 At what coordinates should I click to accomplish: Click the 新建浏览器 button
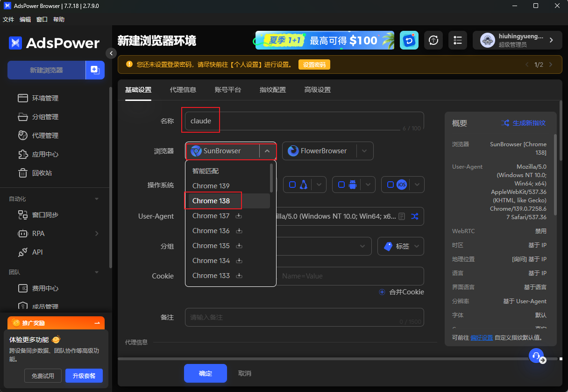click(46, 70)
